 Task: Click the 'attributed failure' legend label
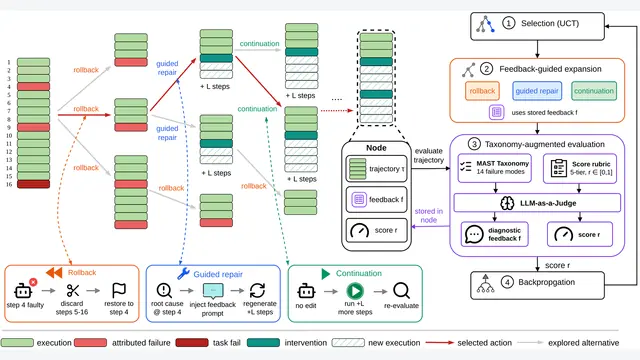point(141,343)
